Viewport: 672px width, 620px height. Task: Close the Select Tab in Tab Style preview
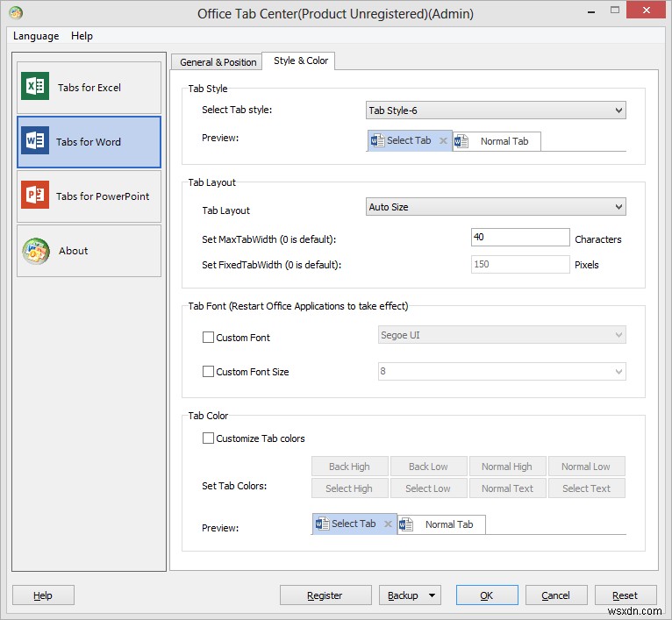click(443, 140)
